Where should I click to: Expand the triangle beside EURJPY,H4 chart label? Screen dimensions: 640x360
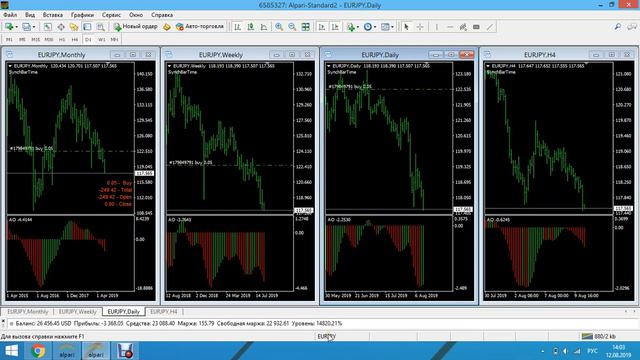[488, 66]
